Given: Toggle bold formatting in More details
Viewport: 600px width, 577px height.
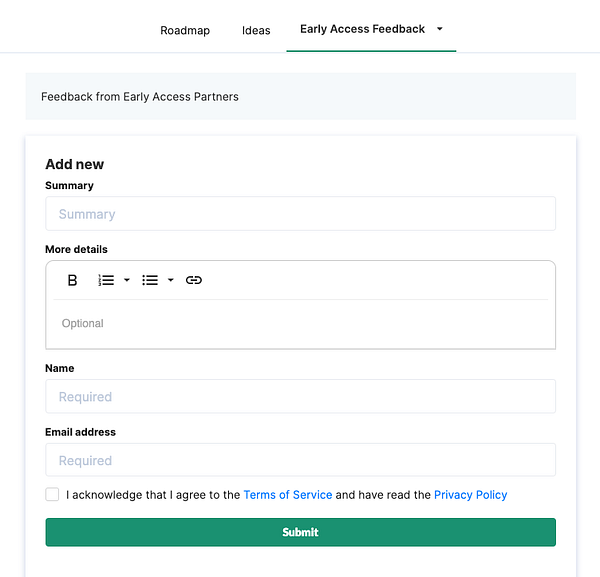Looking at the screenshot, I should coord(72,280).
